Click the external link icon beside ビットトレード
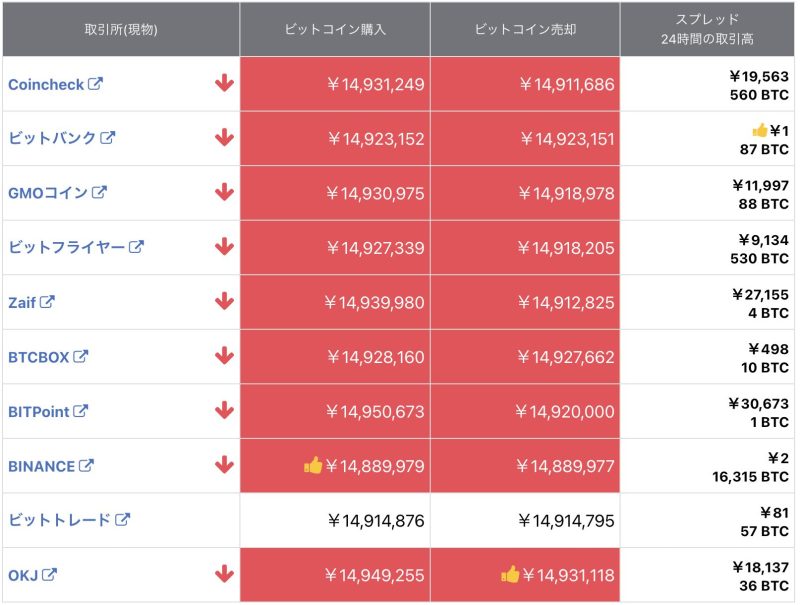 coord(122,519)
